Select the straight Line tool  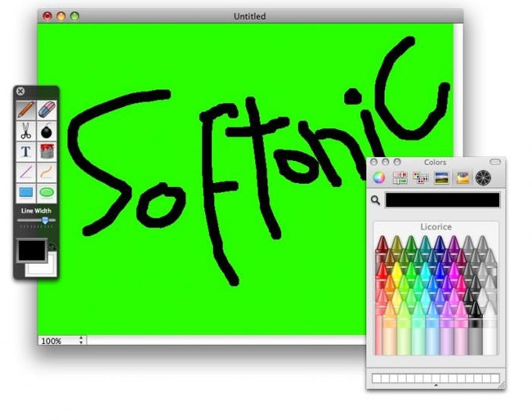(x=26, y=172)
